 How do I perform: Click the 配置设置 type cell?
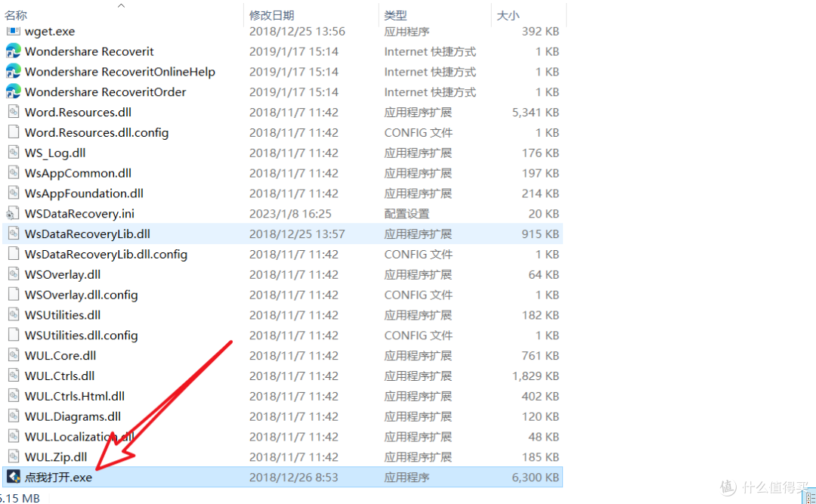(407, 214)
